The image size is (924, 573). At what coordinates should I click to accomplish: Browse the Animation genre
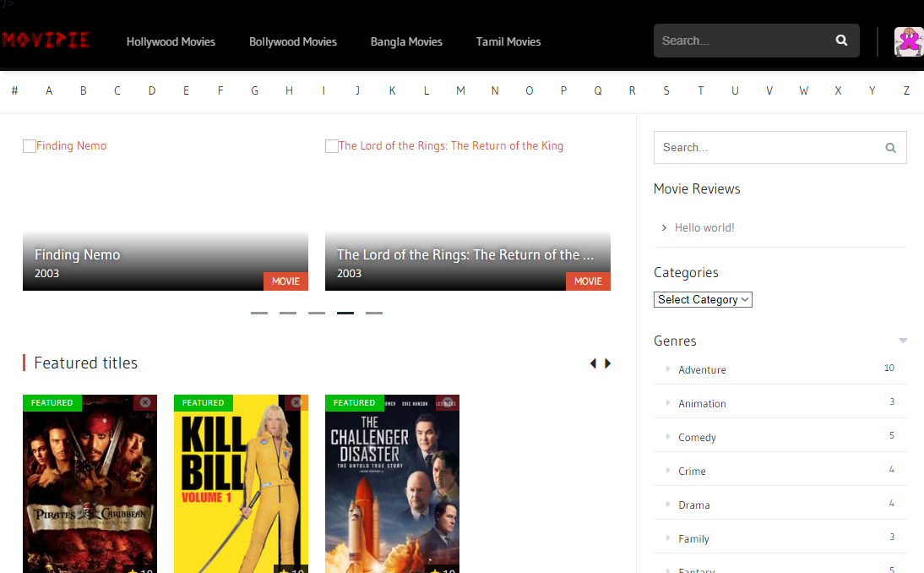[702, 403]
